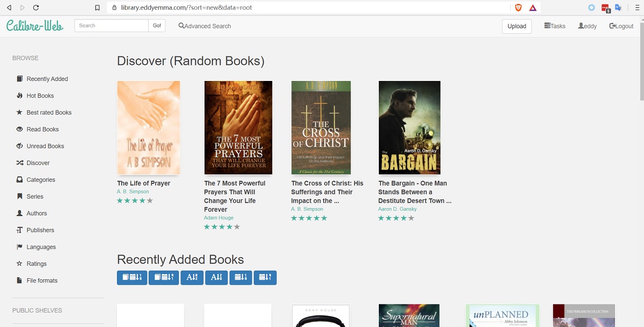Click into the Search text box

click(111, 26)
